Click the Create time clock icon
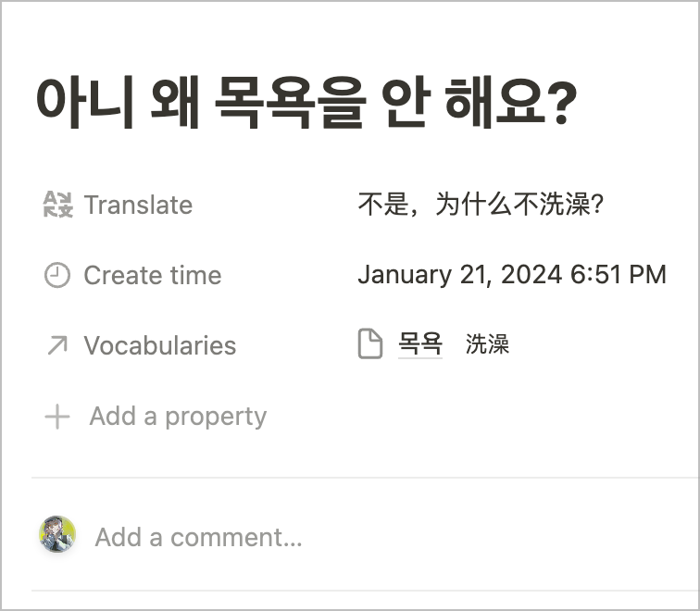This screenshot has height=611, width=700. (57, 275)
